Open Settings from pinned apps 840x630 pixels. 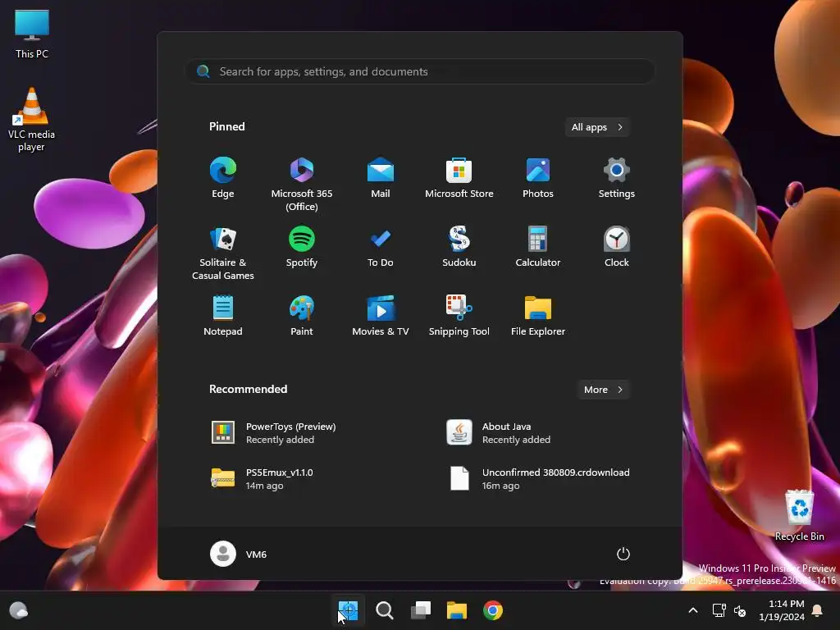pyautogui.click(x=617, y=178)
